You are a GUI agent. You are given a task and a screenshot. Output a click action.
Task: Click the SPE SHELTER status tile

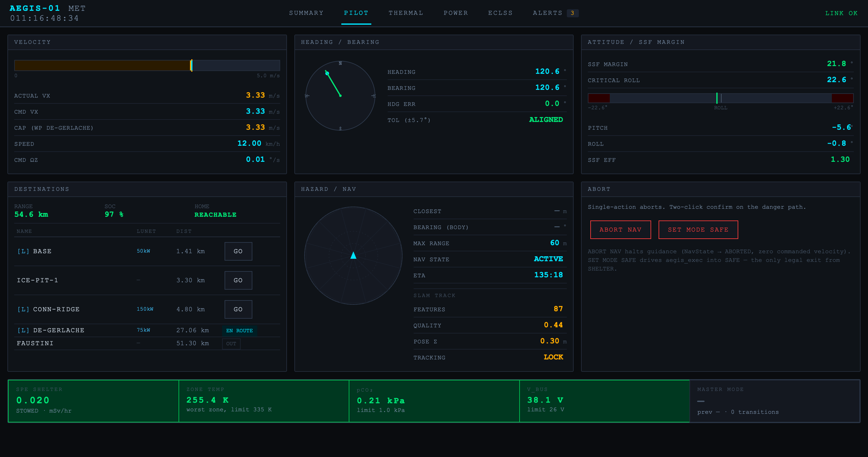(x=93, y=401)
